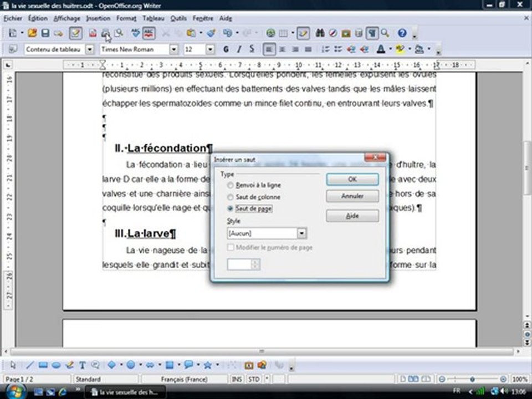The image size is (532, 399).
Task: Click the Undo arrow icon
Action: click(227, 33)
